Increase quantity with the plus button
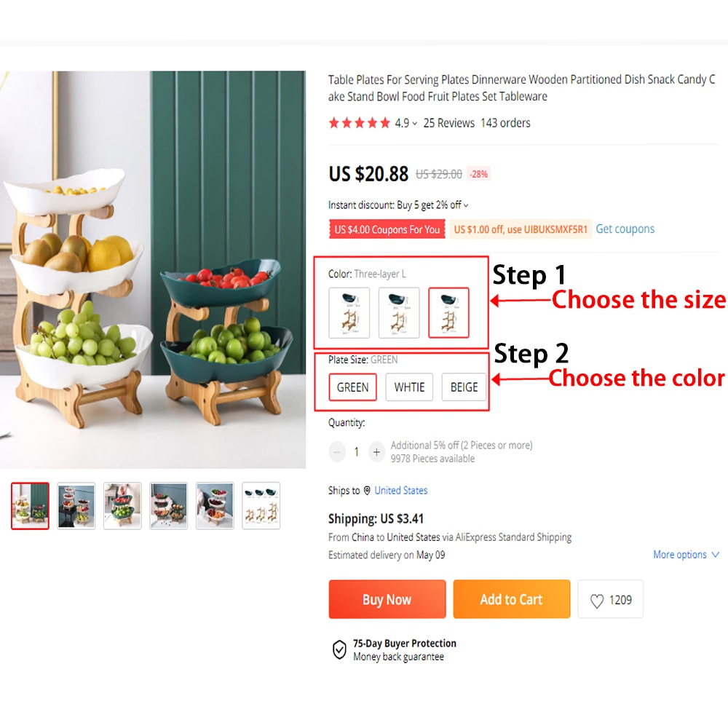The height and width of the screenshot is (728, 728). pyautogui.click(x=376, y=452)
